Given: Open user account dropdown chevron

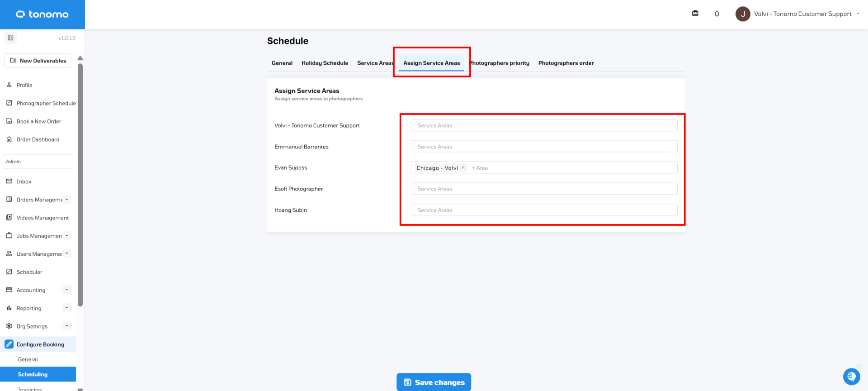Looking at the screenshot, I should (x=858, y=14).
